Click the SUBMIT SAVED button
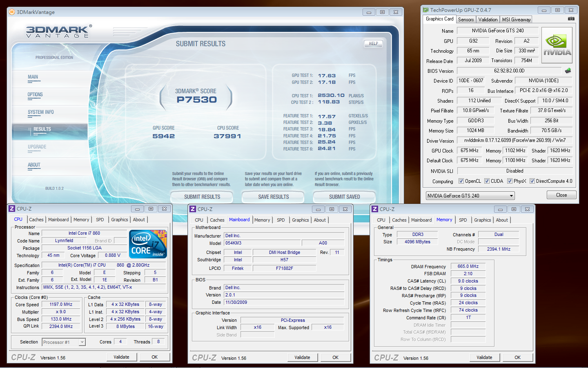588x368 pixels. click(344, 197)
